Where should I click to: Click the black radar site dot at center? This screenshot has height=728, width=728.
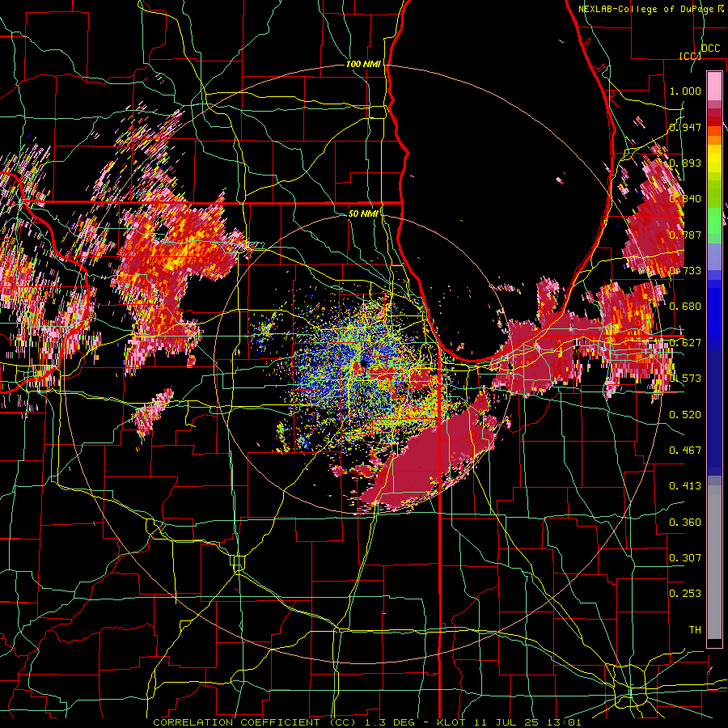click(364, 363)
